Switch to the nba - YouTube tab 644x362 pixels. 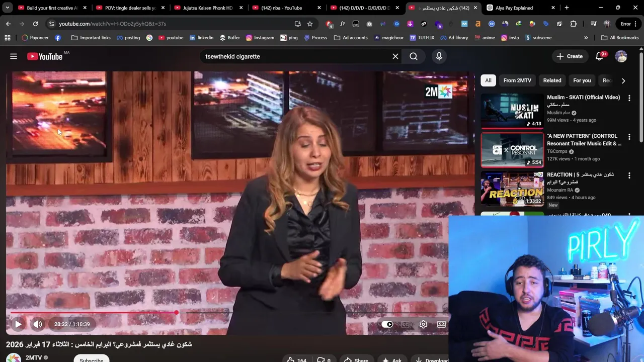282,8
